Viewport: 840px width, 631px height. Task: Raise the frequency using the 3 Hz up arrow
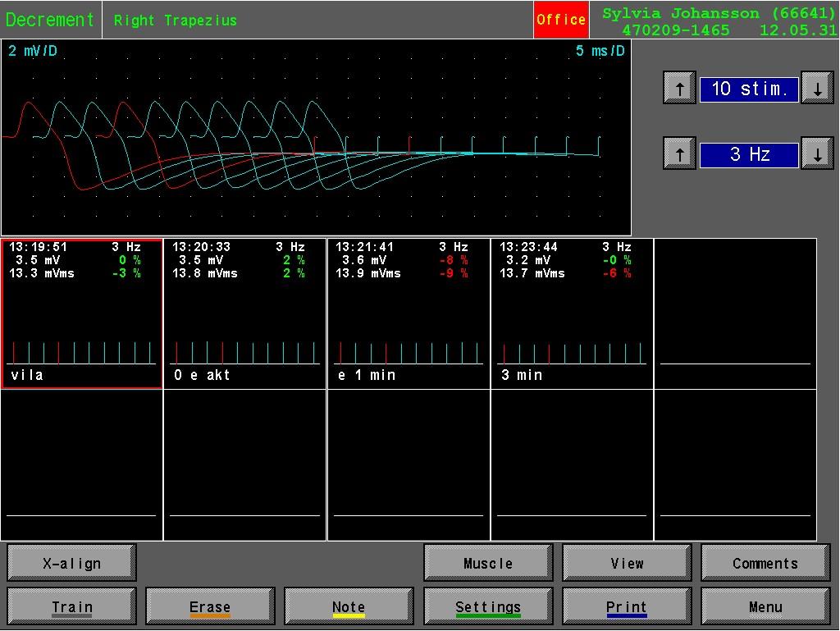pos(679,154)
